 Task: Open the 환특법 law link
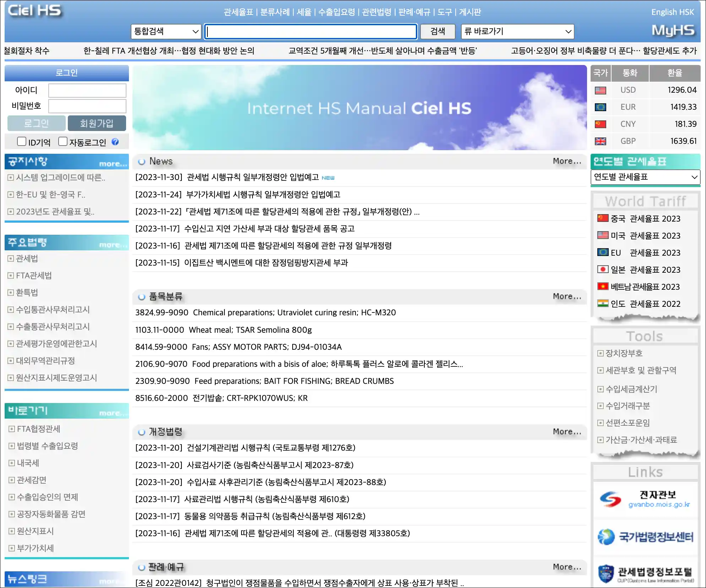pos(27,293)
